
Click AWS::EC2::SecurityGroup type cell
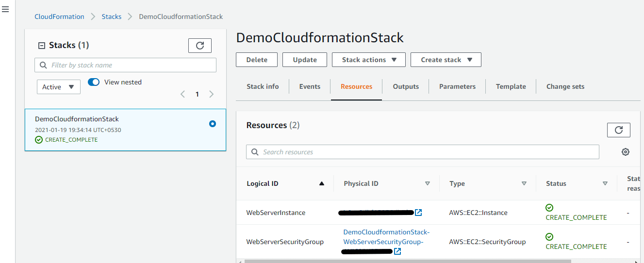click(487, 242)
